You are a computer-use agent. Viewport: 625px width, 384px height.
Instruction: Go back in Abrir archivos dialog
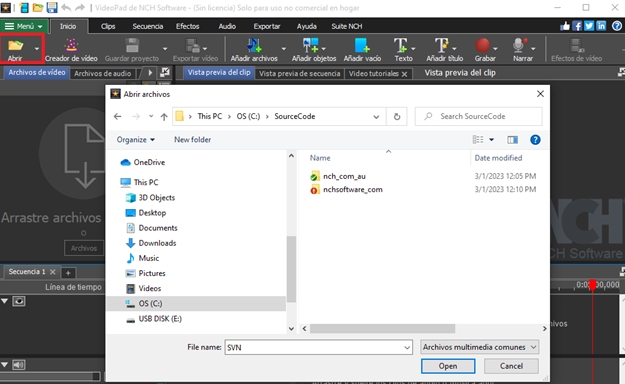pos(117,116)
